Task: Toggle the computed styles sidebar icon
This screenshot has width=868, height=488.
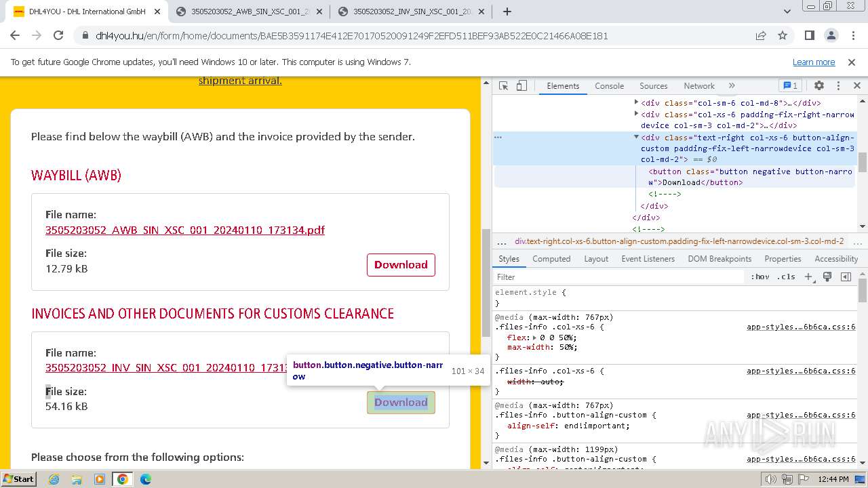Action: click(846, 277)
